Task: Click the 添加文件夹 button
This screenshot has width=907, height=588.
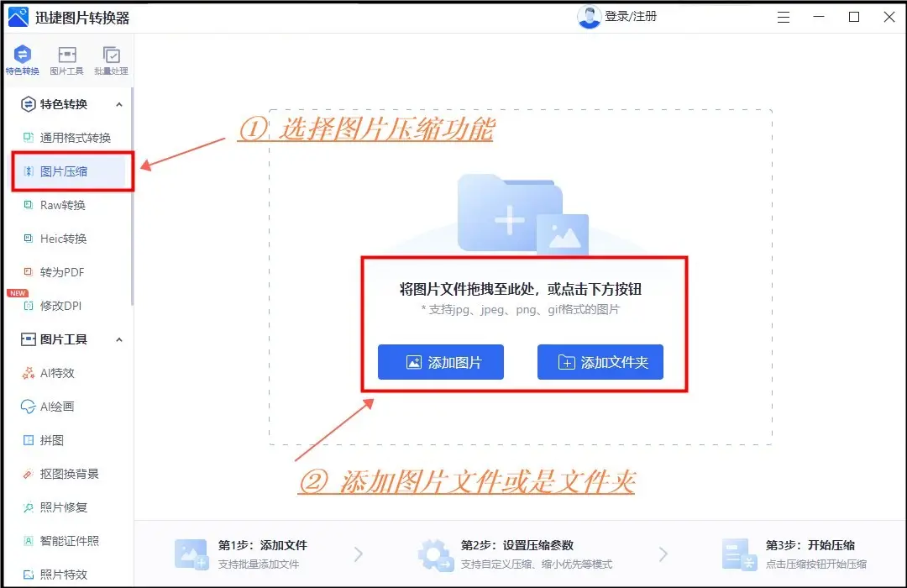Action: [600, 362]
